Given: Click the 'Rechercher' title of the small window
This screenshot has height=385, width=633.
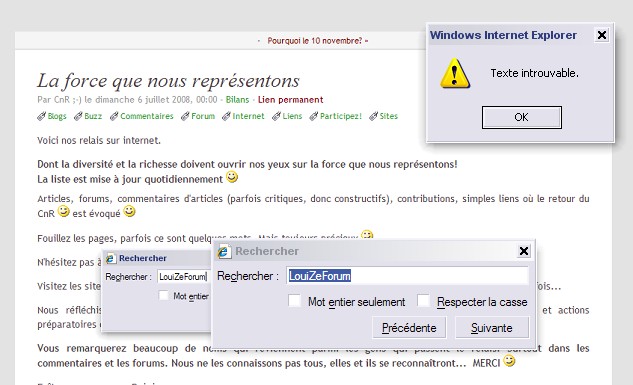Looking at the screenshot, I should (143, 258).
